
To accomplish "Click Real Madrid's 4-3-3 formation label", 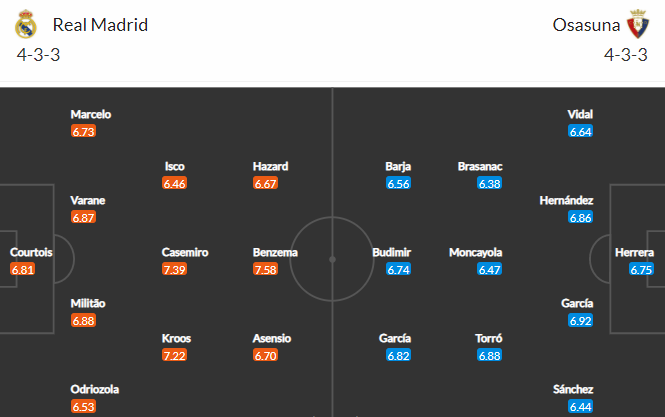I will pyautogui.click(x=39, y=55).
